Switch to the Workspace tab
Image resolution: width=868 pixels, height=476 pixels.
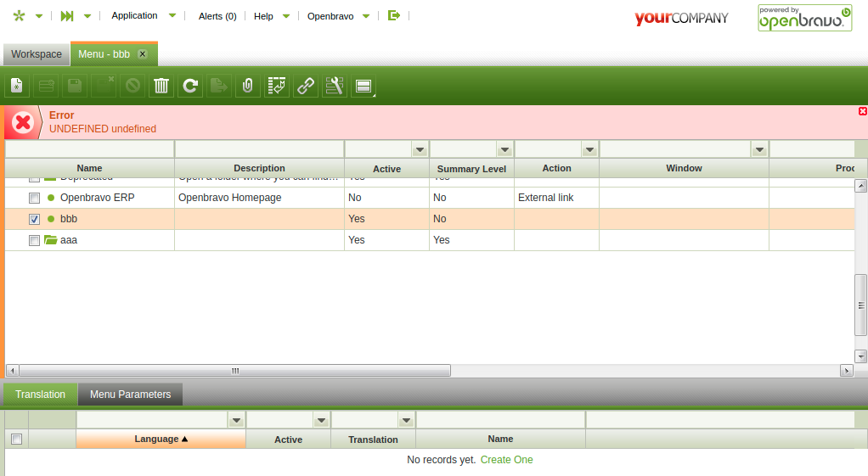[x=37, y=54]
